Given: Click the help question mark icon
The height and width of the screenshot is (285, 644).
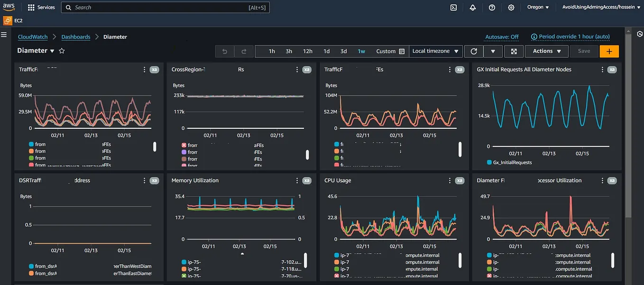Looking at the screenshot, I should point(492,8).
